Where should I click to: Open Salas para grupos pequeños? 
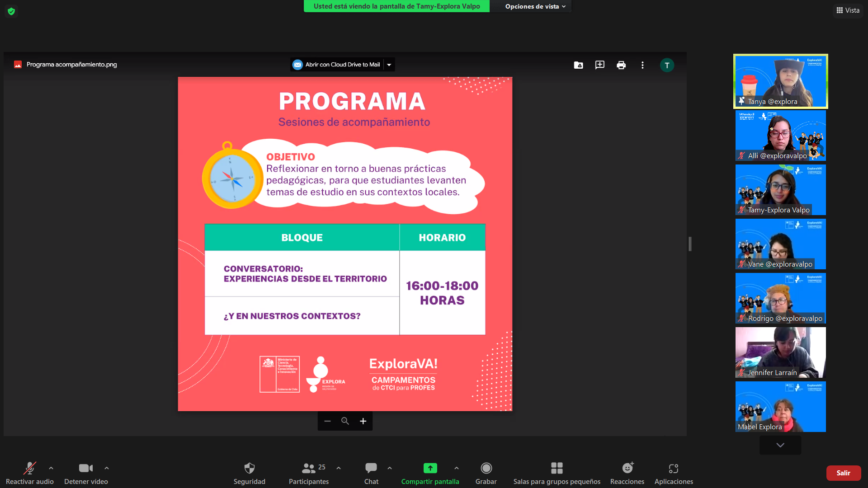click(x=557, y=468)
